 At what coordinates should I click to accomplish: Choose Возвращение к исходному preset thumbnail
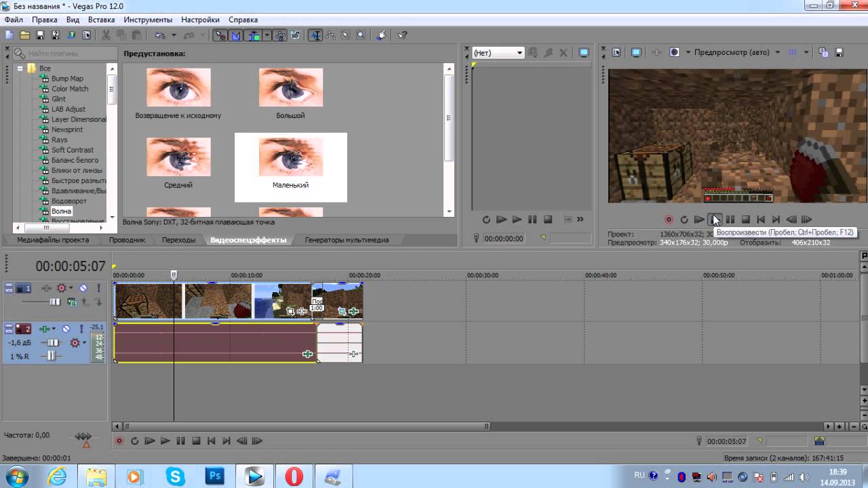click(x=178, y=87)
